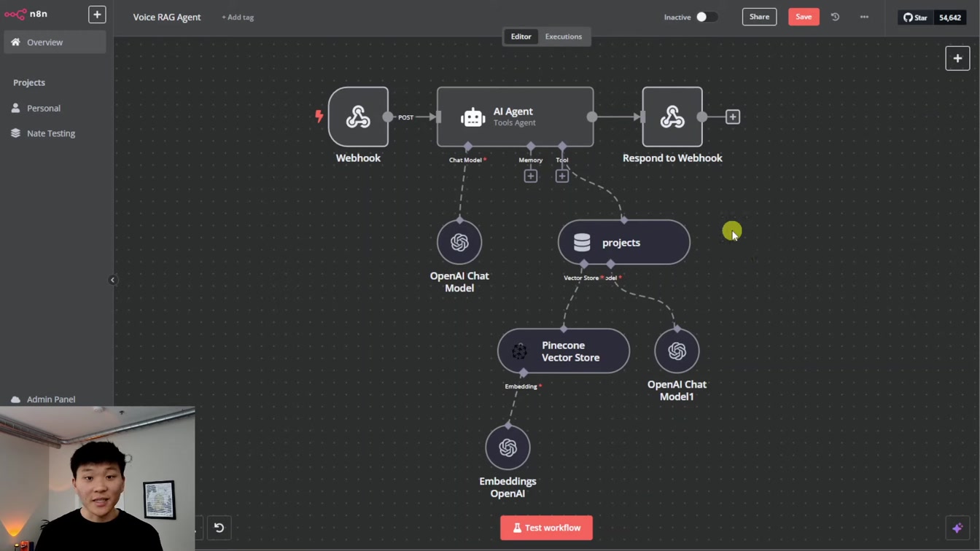
Task: Open the add node panel plus button at the canvas top right
Action: [957, 58]
